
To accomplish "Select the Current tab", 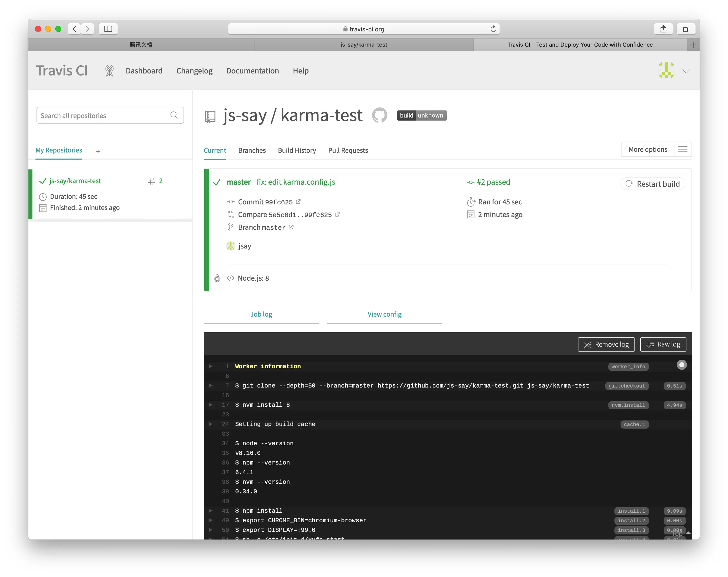I will coord(215,150).
